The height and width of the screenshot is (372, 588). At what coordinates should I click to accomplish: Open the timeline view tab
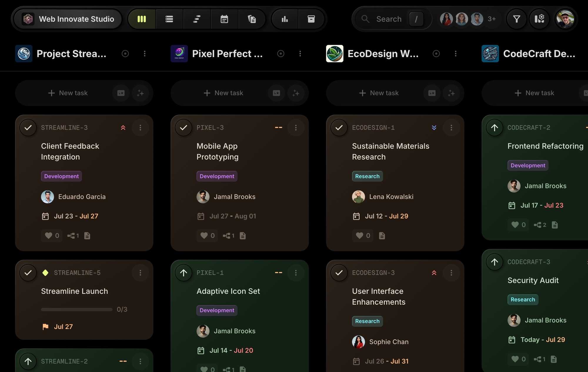point(197,19)
